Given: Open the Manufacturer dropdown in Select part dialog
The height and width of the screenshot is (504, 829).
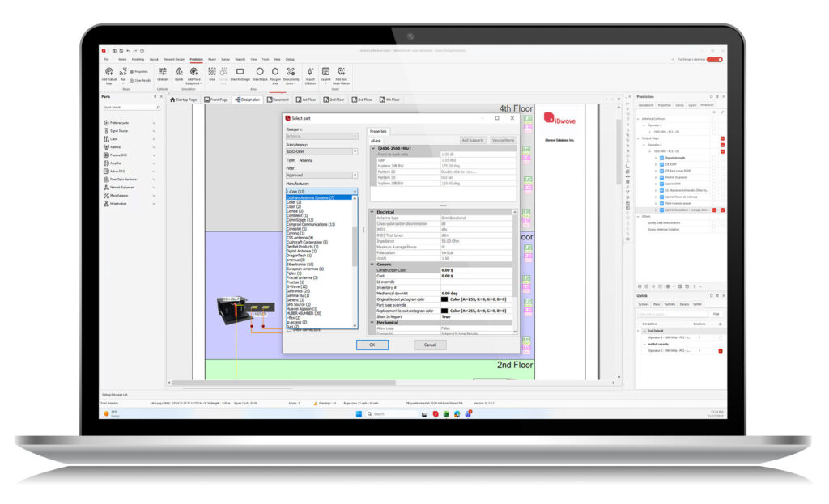Looking at the screenshot, I should pyautogui.click(x=353, y=191).
